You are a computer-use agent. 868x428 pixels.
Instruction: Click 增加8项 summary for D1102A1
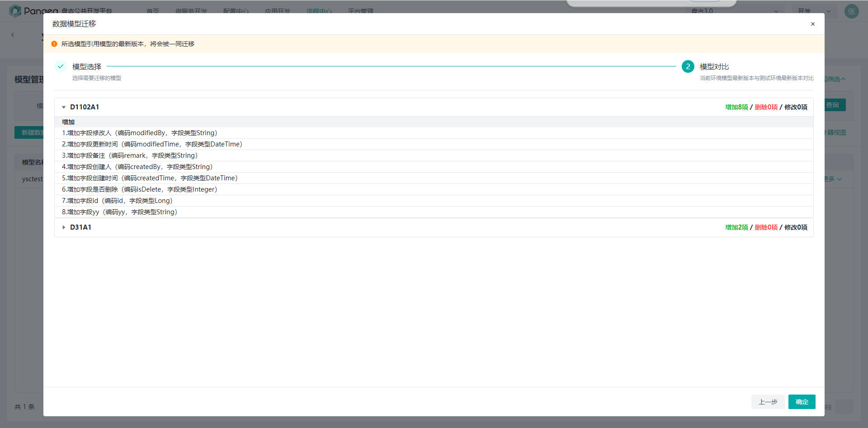(736, 107)
